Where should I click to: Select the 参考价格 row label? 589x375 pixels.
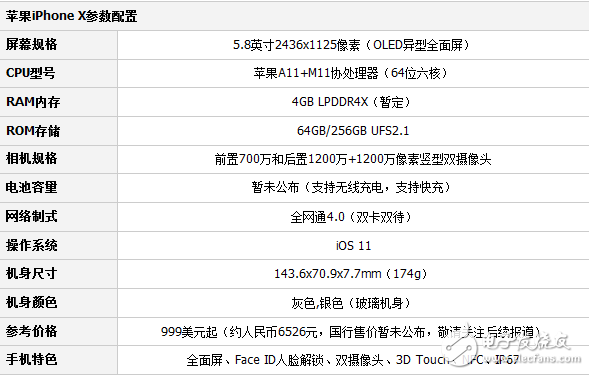(32, 331)
